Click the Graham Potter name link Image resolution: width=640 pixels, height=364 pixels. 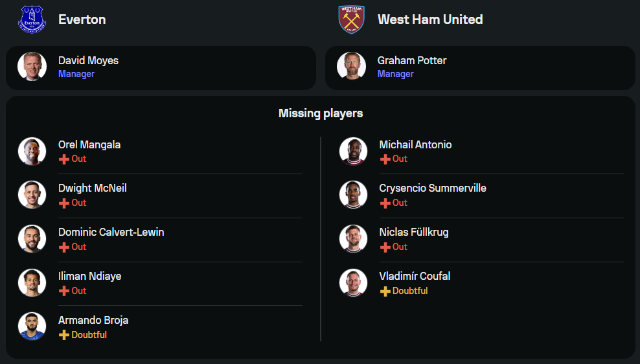tap(412, 60)
